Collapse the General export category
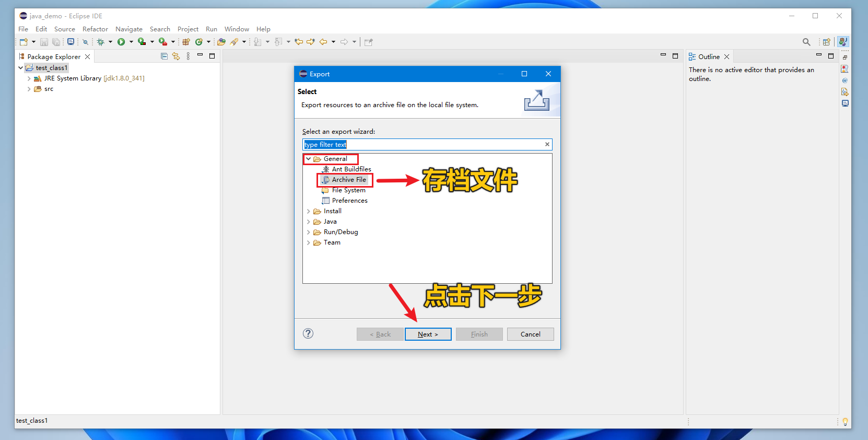Image resolution: width=868 pixels, height=440 pixels. coord(309,159)
